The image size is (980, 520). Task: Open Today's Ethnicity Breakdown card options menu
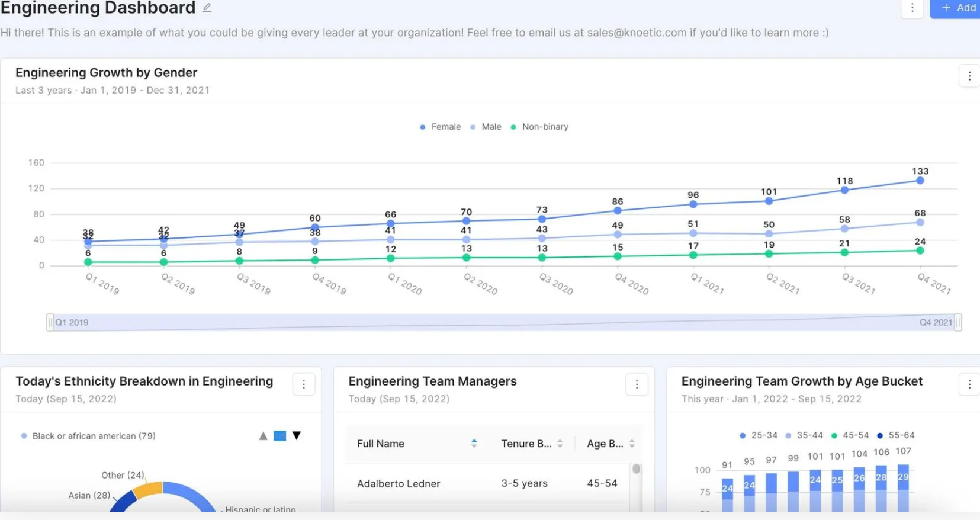coord(304,384)
